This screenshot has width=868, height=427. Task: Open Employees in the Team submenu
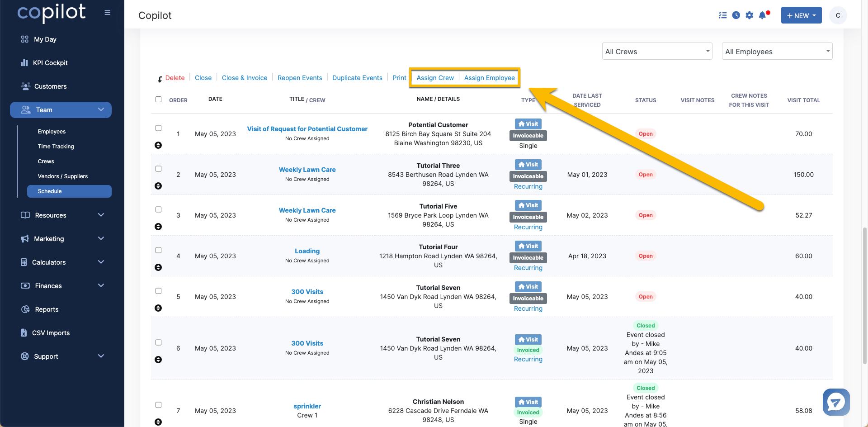[x=52, y=132]
